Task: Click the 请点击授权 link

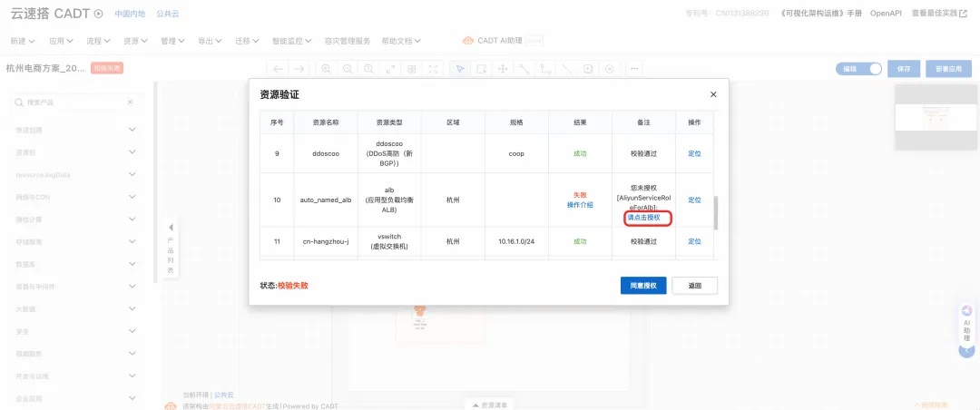Action: coord(643,218)
